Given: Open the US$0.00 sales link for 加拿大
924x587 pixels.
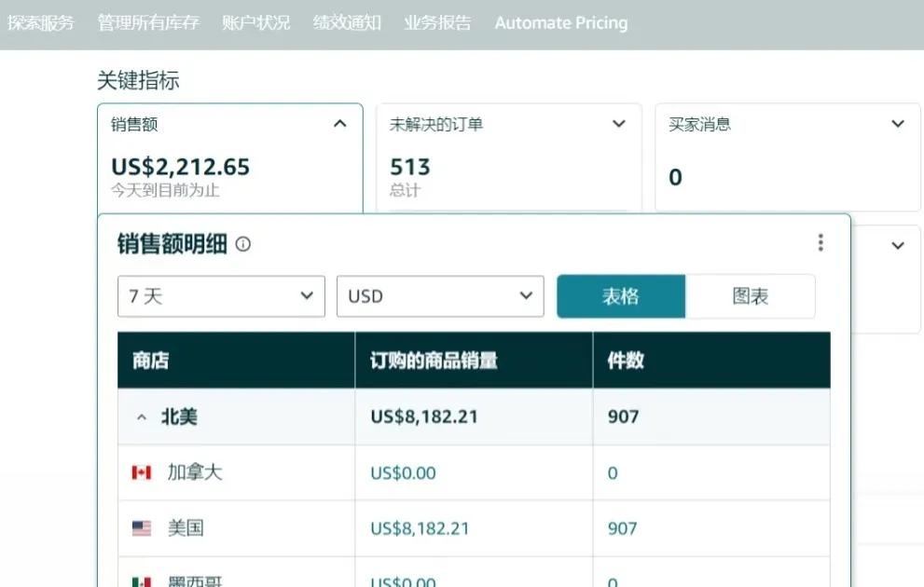Looking at the screenshot, I should pyautogui.click(x=403, y=472).
